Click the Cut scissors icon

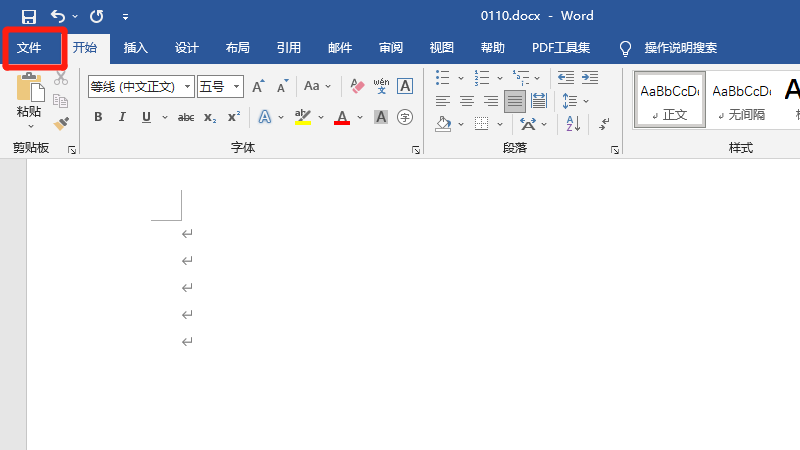click(x=61, y=78)
